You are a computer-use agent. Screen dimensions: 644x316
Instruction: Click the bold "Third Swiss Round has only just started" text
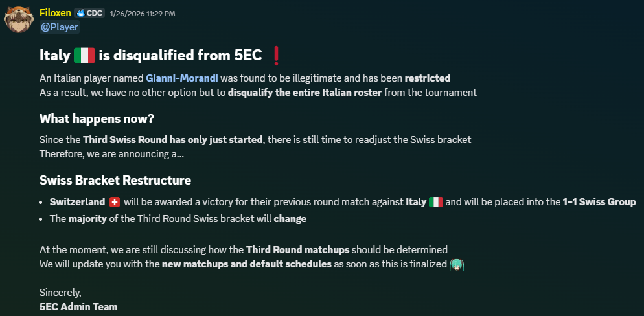(172, 140)
